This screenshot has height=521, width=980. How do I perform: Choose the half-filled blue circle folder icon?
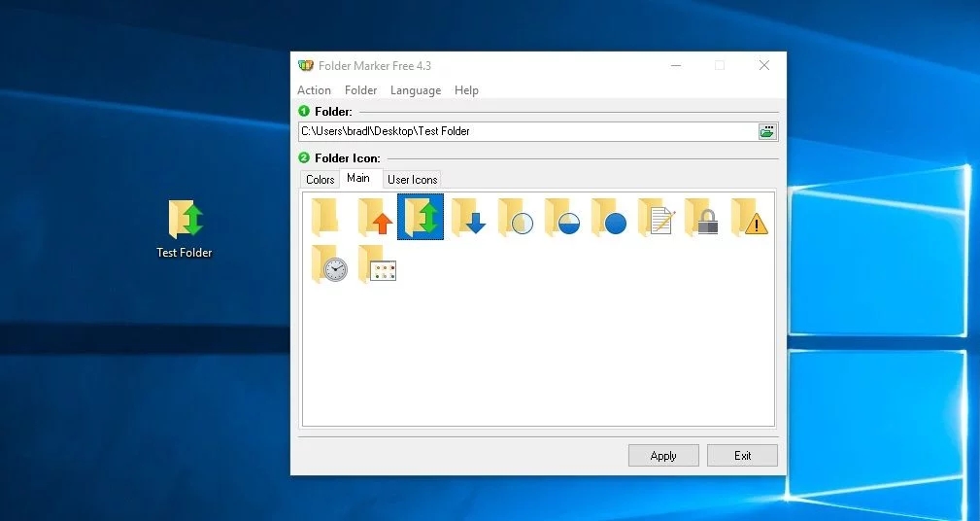tap(560, 217)
